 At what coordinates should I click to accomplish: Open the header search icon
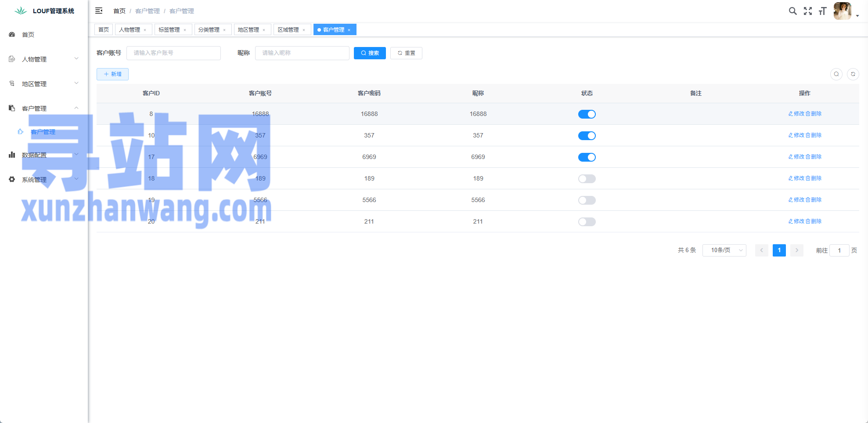click(792, 11)
